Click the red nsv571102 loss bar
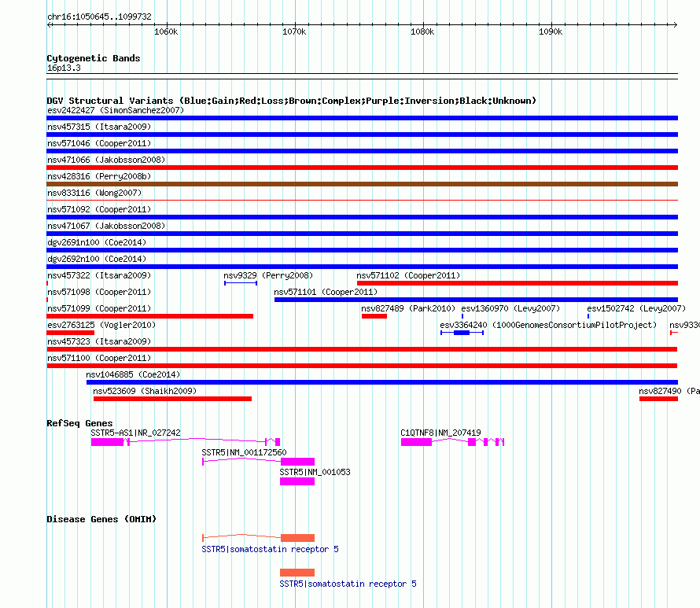This screenshot has width=700, height=608. (x=518, y=283)
